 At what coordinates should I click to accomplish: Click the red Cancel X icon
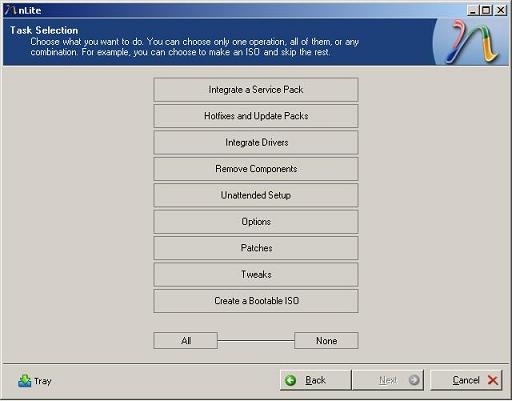point(493,380)
